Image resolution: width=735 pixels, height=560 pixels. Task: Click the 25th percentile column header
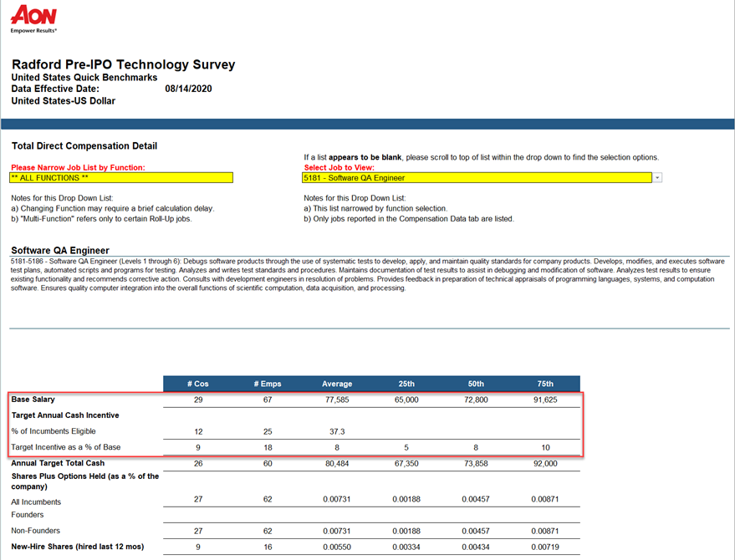(406, 384)
